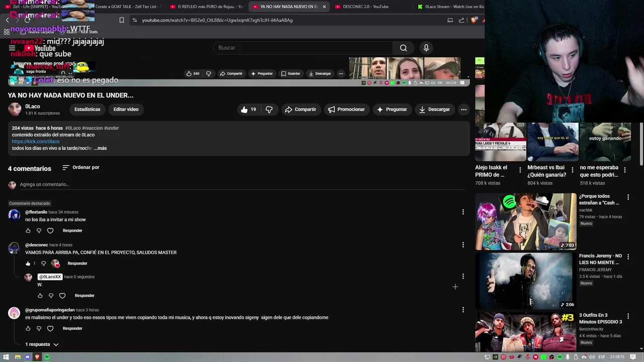Click the search magnifier button

[x=404, y=48]
